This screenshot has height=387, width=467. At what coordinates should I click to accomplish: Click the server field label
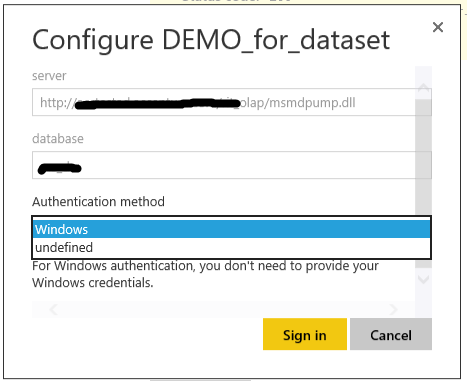(x=49, y=76)
